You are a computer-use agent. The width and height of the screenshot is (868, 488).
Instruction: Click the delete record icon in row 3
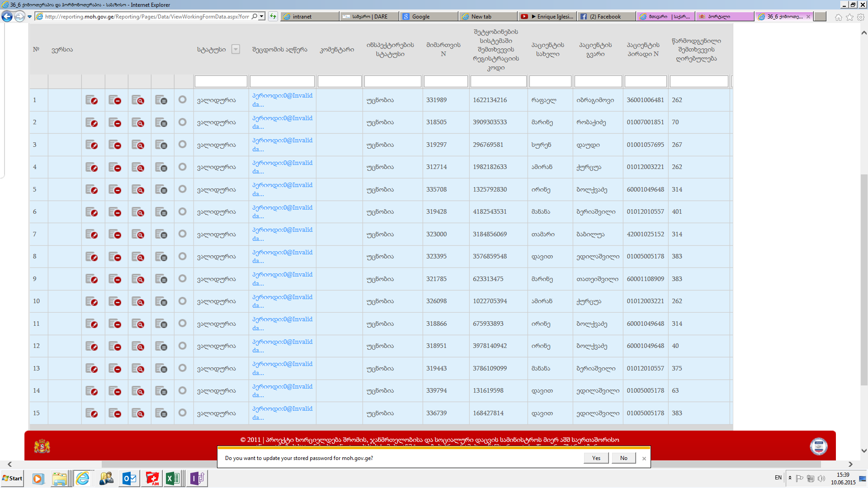click(x=115, y=145)
